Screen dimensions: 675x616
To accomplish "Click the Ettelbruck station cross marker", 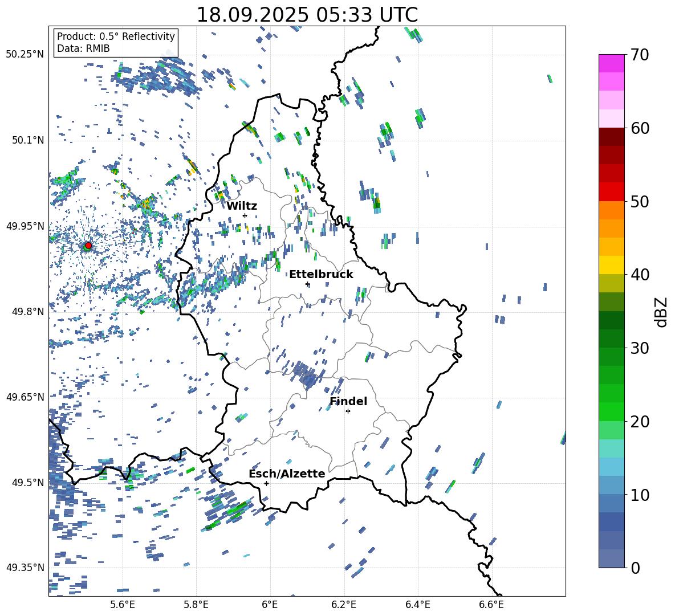I will 307,284.
